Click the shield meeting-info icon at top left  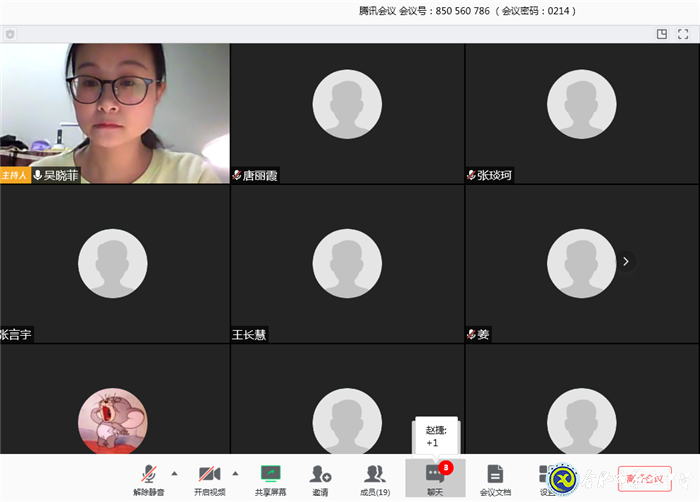pos(10,34)
